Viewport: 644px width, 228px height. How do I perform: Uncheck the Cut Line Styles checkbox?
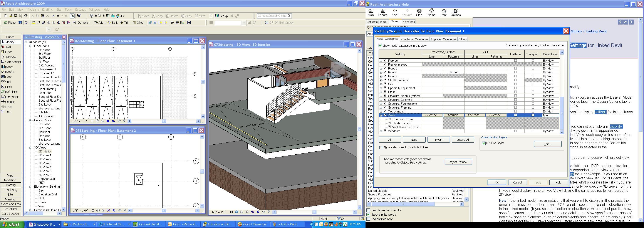(x=484, y=143)
